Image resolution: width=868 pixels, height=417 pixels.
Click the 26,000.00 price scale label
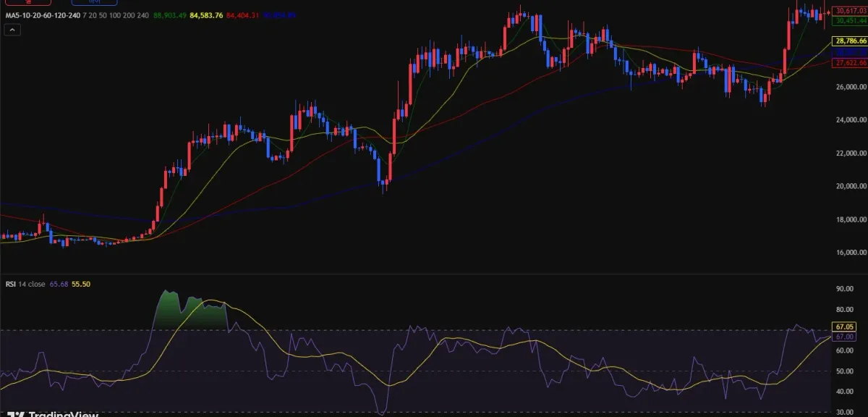point(850,87)
